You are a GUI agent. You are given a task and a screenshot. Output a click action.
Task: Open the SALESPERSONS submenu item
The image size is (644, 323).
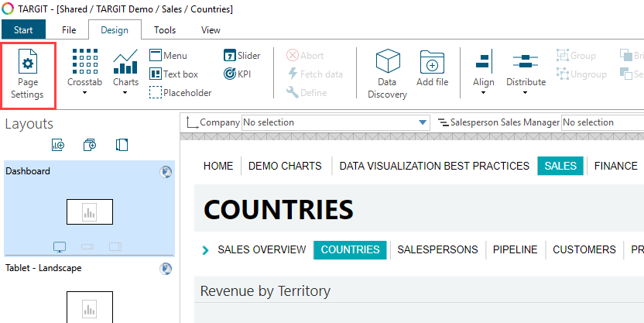click(x=437, y=250)
